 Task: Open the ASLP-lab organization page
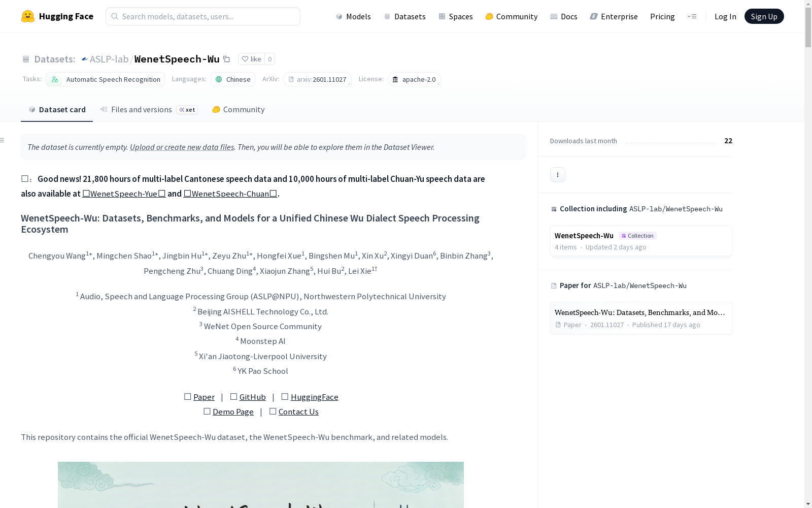(109, 59)
